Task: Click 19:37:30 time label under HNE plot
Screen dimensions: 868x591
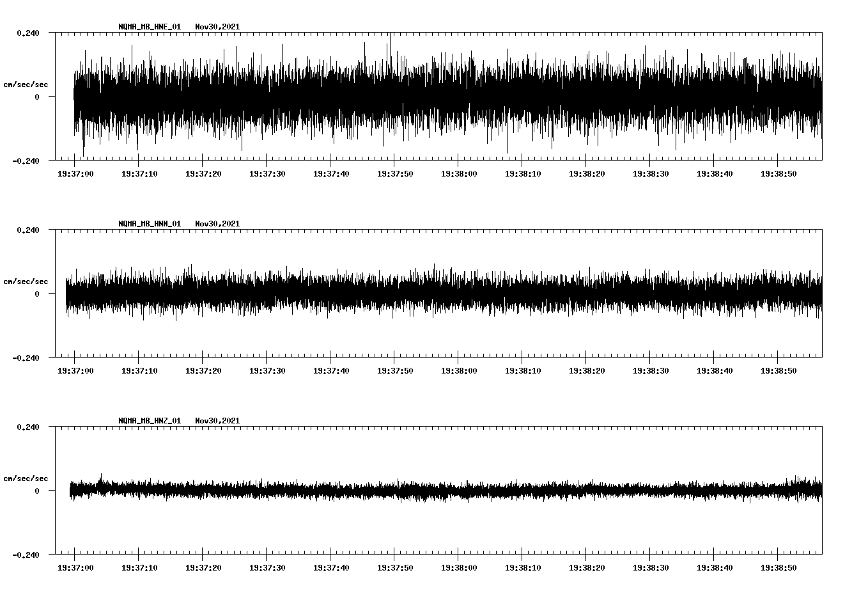Action: coord(267,174)
